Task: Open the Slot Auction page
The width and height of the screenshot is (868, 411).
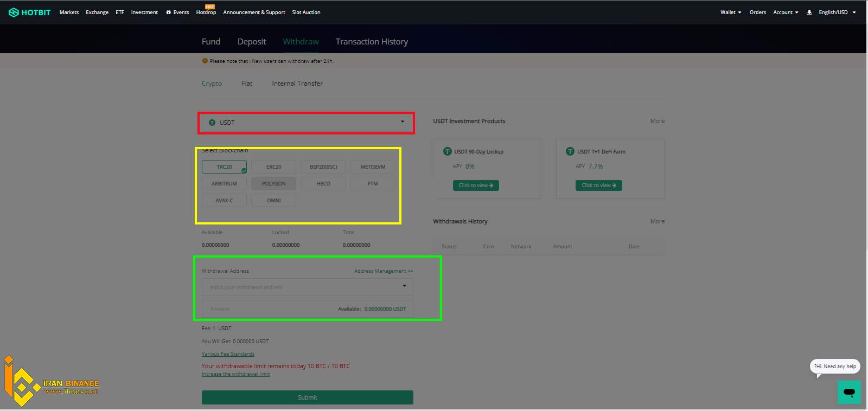Action: 306,12
